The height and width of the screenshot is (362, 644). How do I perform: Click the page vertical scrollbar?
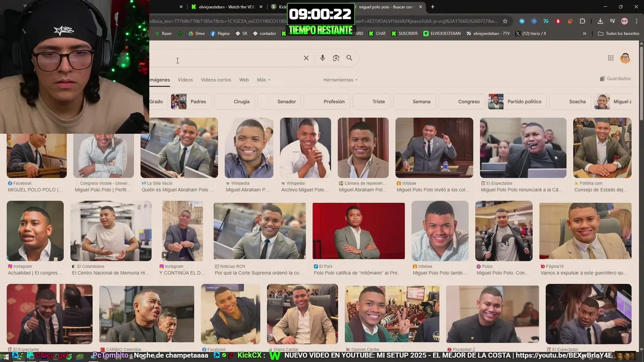point(641,83)
